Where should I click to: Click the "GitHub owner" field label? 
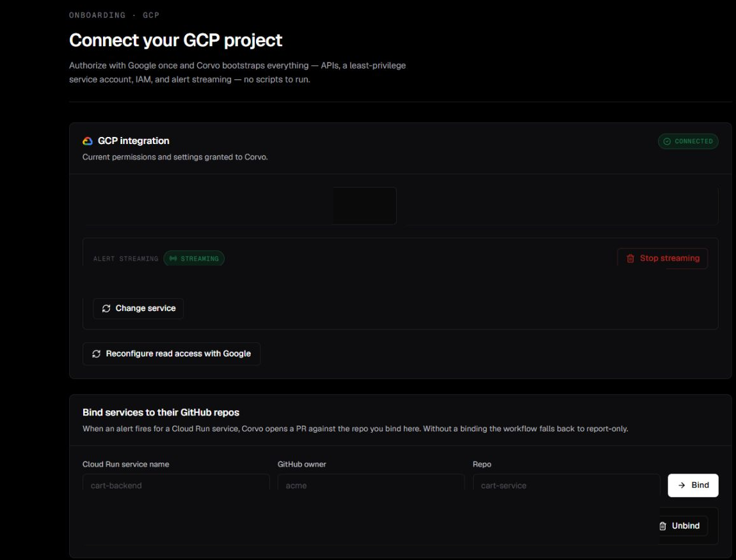pyautogui.click(x=302, y=464)
